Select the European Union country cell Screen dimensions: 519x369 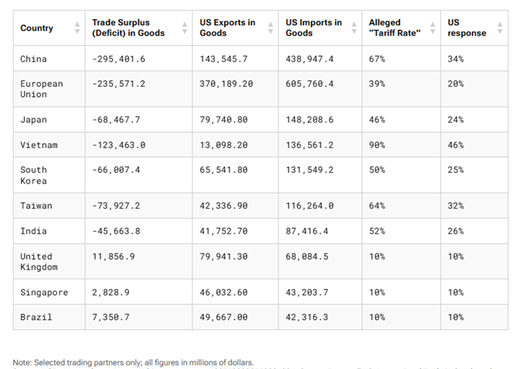pos(49,89)
